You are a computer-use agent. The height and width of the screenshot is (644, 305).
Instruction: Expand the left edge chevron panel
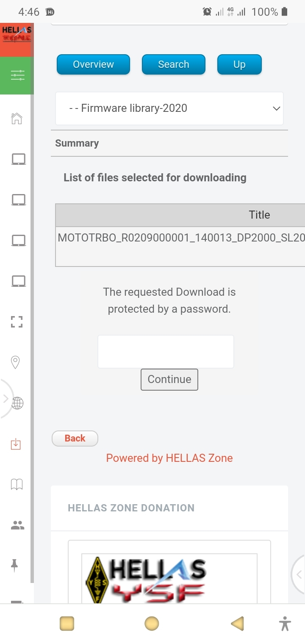click(6, 398)
